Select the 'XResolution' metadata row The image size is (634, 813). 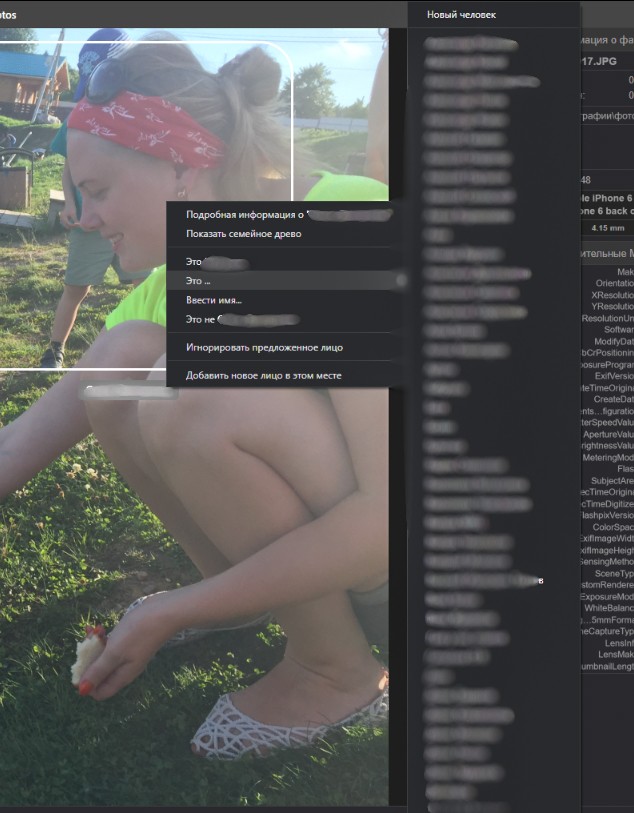[x=612, y=295]
